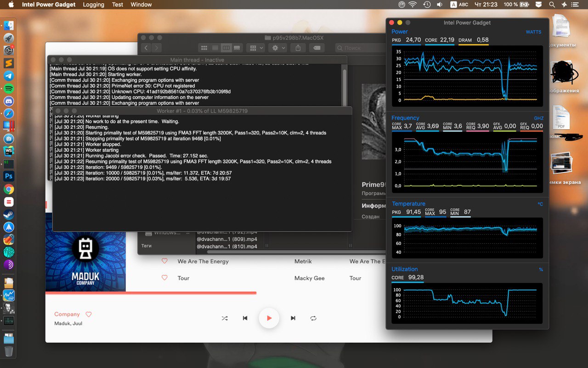Click volume icon in menu bar
Screen dimensions: 588x368
point(440,5)
